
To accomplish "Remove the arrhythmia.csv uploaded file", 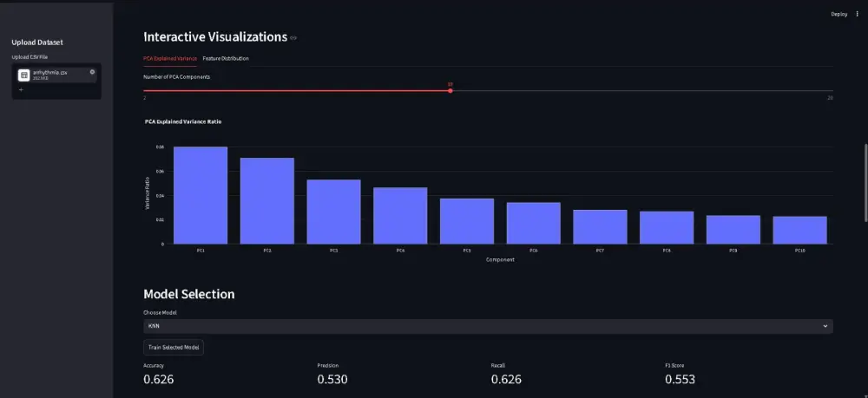I will [93, 72].
